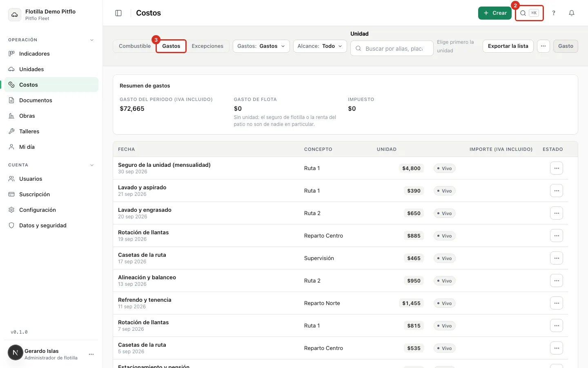Open the help question mark icon
Viewport: 588px width, 368px height.
click(x=554, y=13)
